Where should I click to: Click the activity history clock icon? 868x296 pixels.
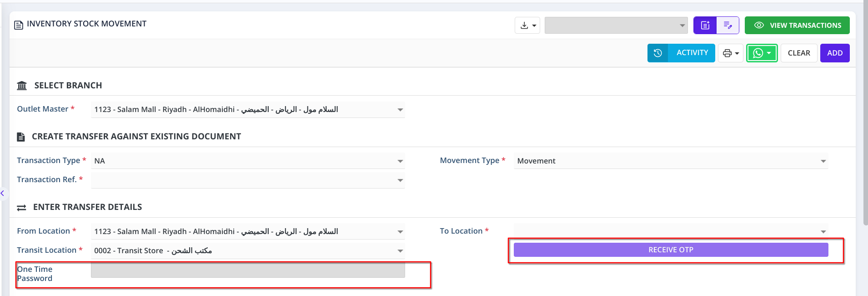coord(657,53)
